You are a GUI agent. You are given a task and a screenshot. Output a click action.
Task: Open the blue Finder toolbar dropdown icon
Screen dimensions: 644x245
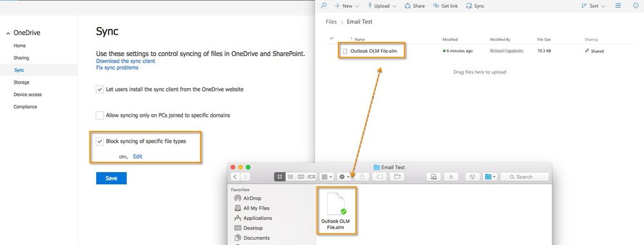point(490,177)
